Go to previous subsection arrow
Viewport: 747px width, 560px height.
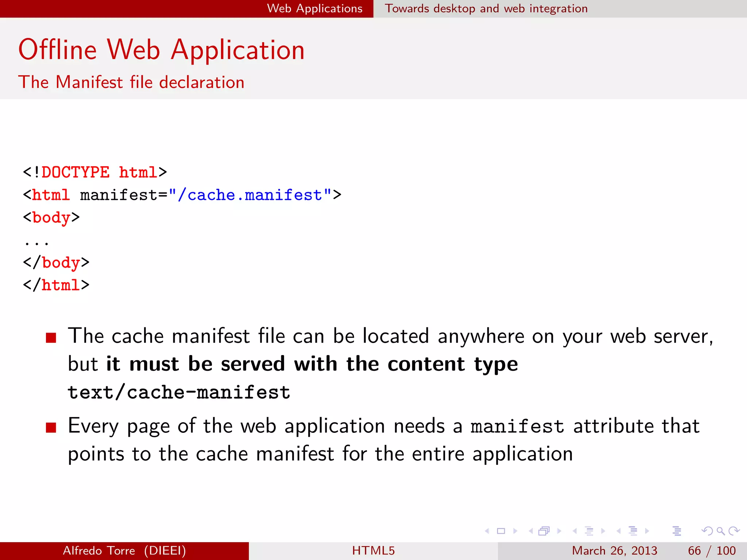[x=575, y=531]
